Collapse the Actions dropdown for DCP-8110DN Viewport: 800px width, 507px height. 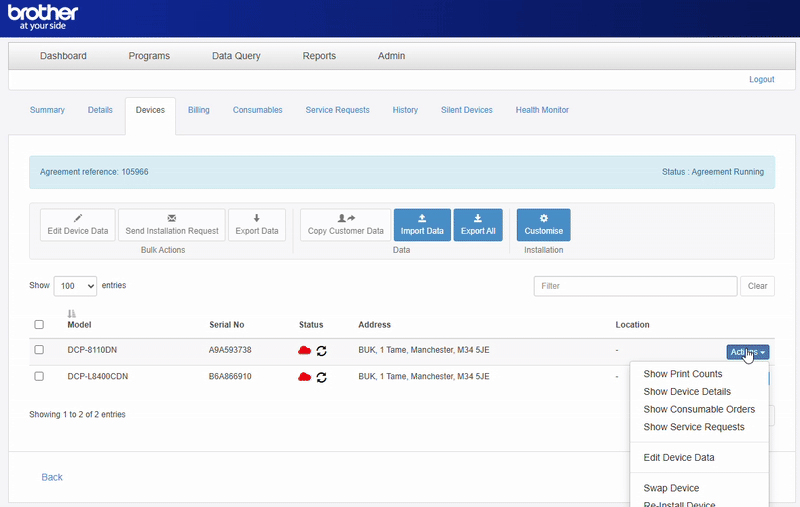(747, 351)
